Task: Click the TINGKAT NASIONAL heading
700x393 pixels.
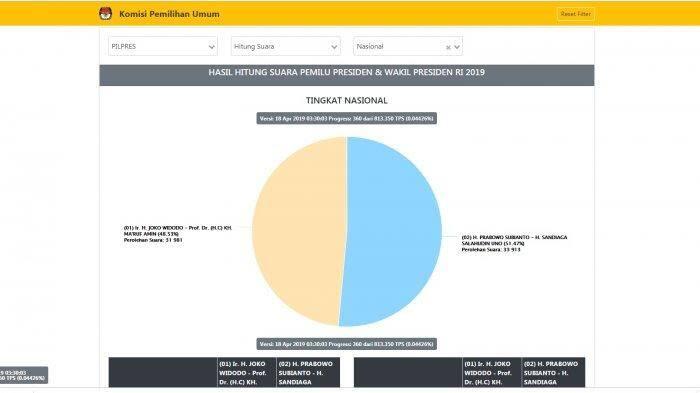Action: click(x=346, y=100)
